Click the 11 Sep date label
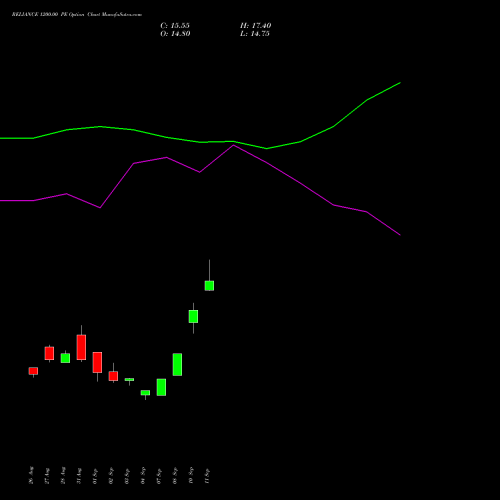The image size is (500, 500). pyautogui.click(x=207, y=475)
